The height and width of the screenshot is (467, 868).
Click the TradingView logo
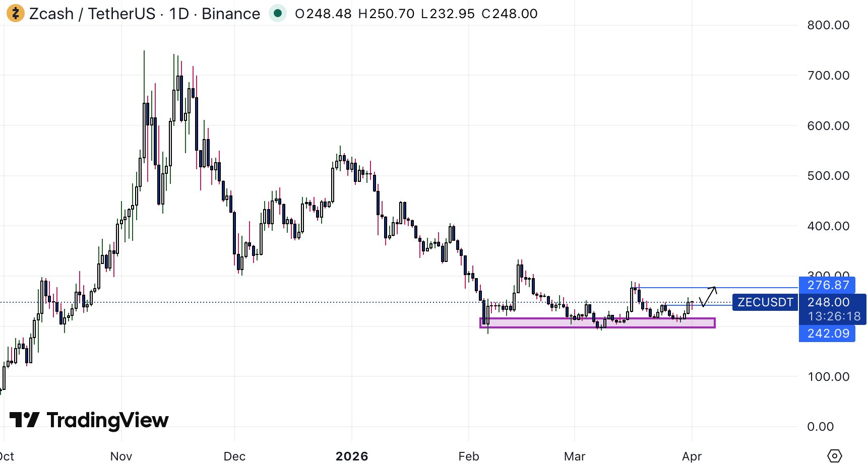pos(89,420)
